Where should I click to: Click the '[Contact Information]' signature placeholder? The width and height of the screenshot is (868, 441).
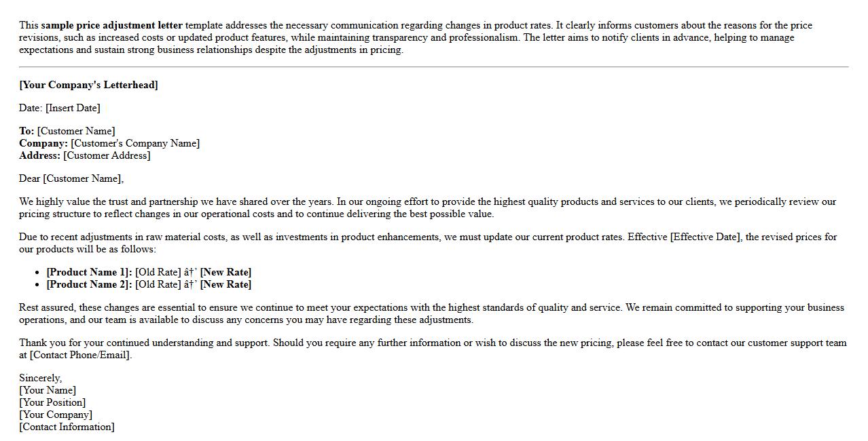[67, 427]
